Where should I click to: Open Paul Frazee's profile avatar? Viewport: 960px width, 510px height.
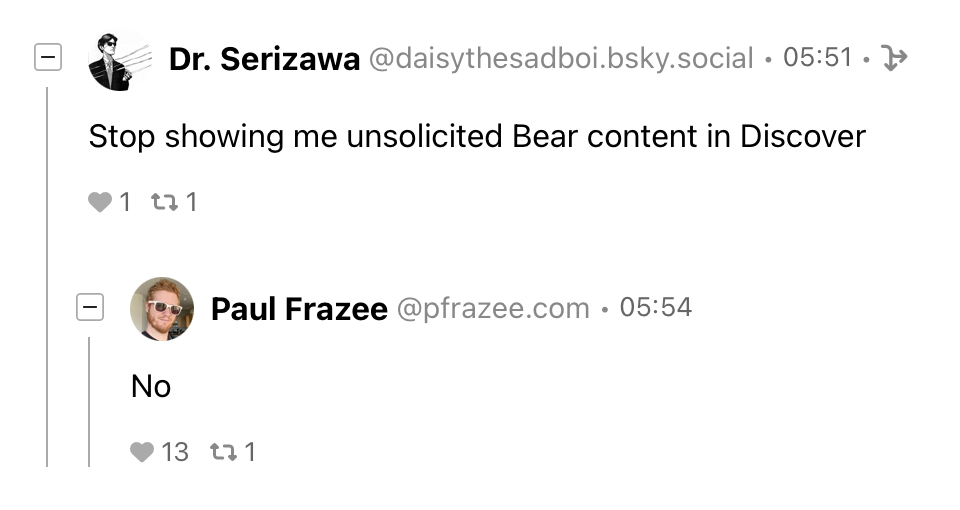(162, 309)
